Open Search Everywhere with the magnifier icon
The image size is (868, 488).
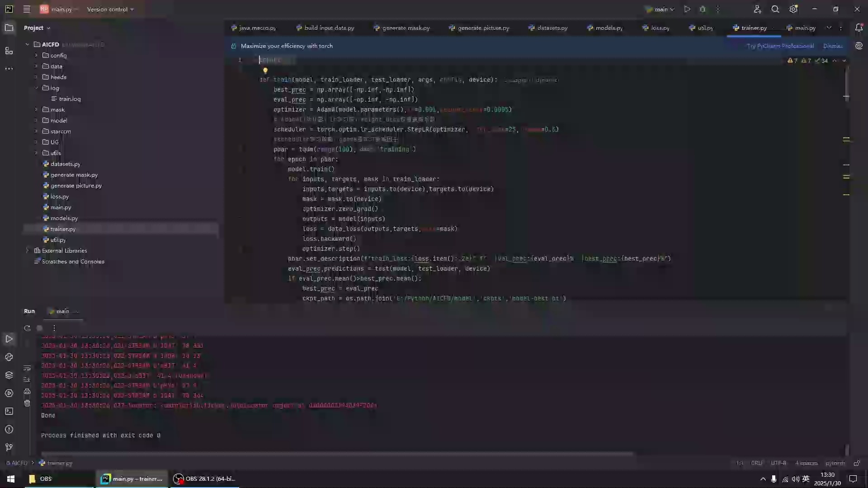pos(776,9)
